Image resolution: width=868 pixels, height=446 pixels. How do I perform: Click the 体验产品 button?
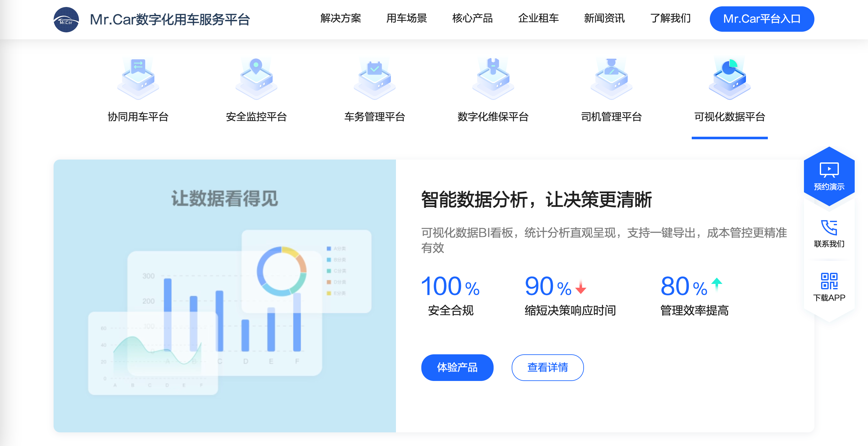pyautogui.click(x=457, y=367)
